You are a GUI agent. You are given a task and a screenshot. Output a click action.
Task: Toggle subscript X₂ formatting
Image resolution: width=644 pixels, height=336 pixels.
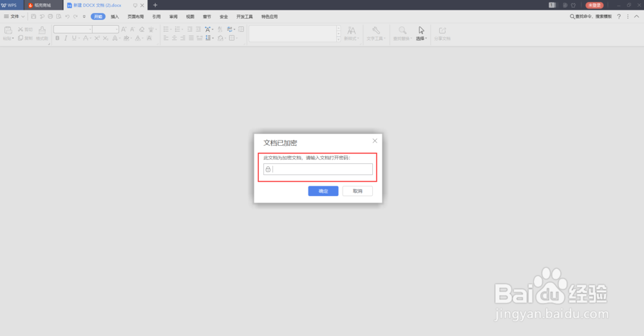point(106,38)
